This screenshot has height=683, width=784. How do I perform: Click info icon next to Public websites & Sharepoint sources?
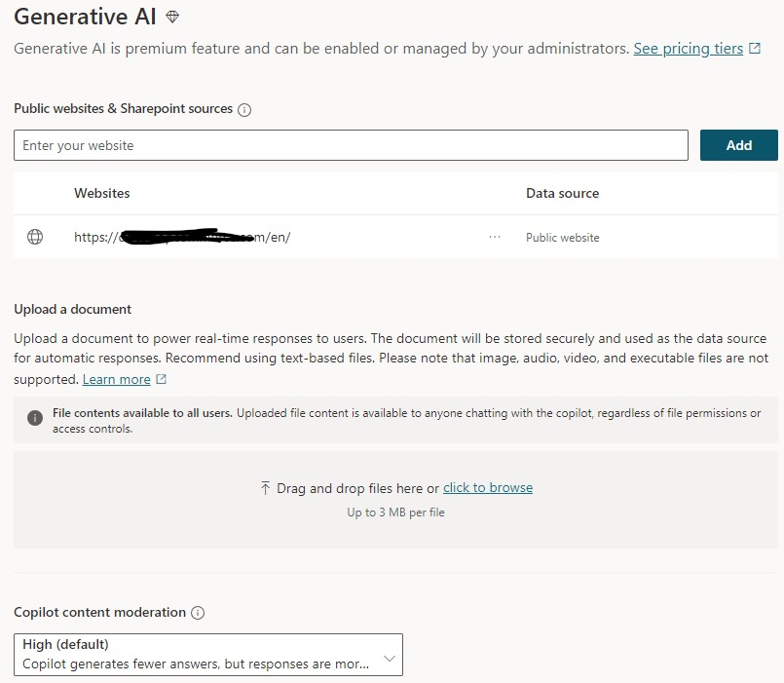244,110
